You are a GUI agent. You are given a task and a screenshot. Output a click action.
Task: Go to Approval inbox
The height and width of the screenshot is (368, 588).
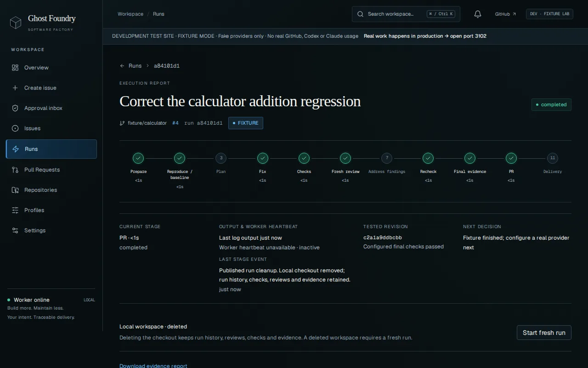click(51, 108)
